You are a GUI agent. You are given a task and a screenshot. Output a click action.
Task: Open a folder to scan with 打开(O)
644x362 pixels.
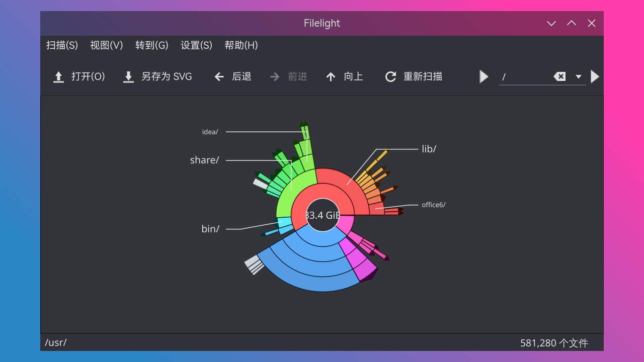pyautogui.click(x=79, y=76)
